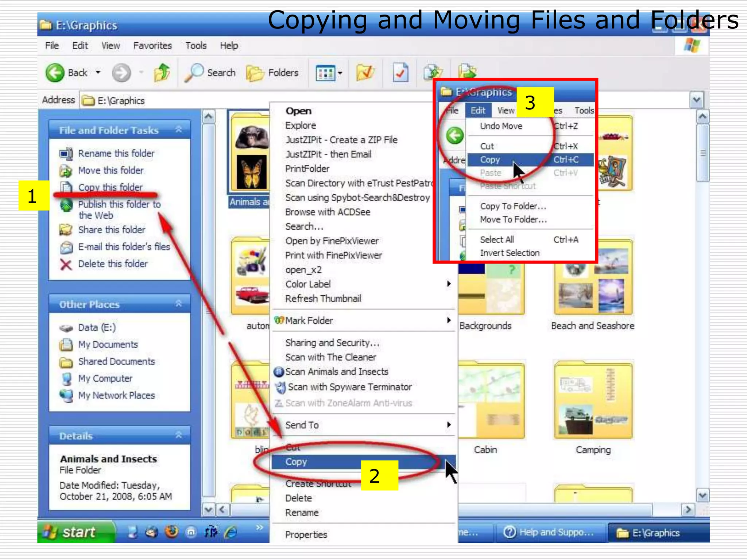
Task: Click the Copy To toolbar icon
Action: tap(433, 72)
